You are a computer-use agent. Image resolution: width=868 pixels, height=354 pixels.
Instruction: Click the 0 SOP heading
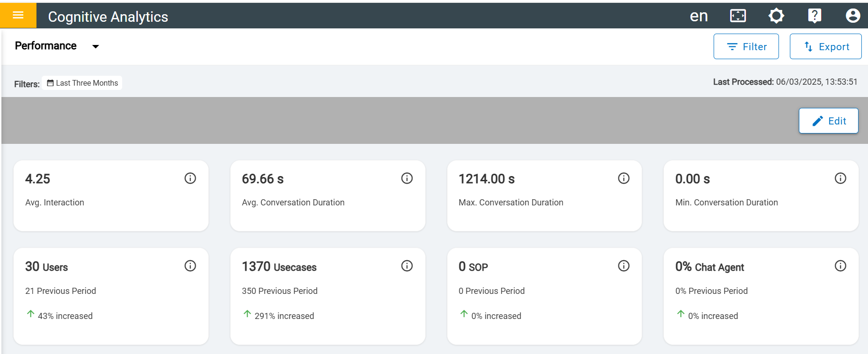[x=473, y=267]
